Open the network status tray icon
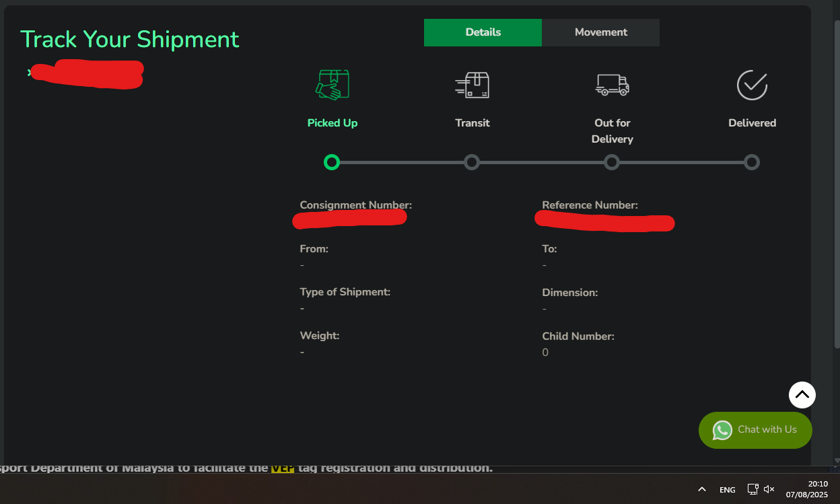 753,489
